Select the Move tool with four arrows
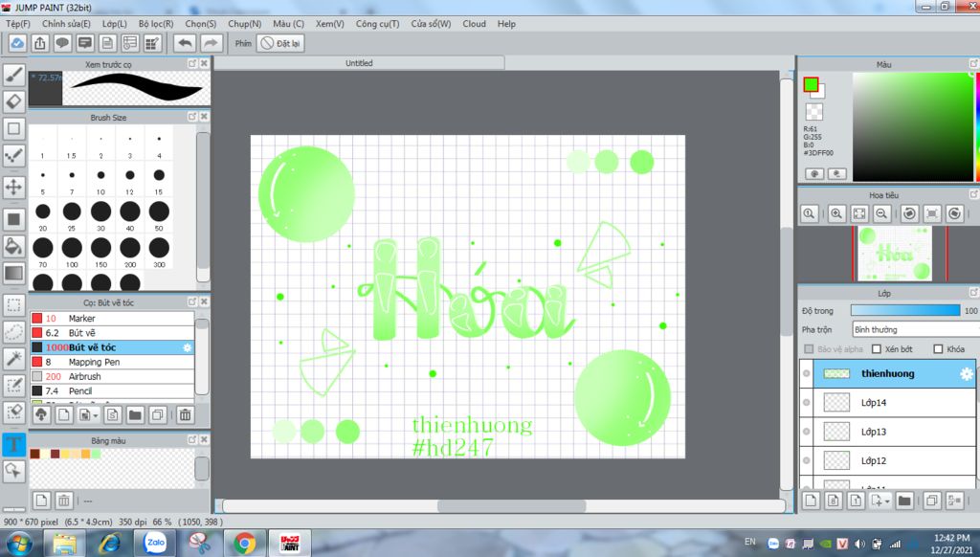This screenshot has height=557, width=980. 13,187
